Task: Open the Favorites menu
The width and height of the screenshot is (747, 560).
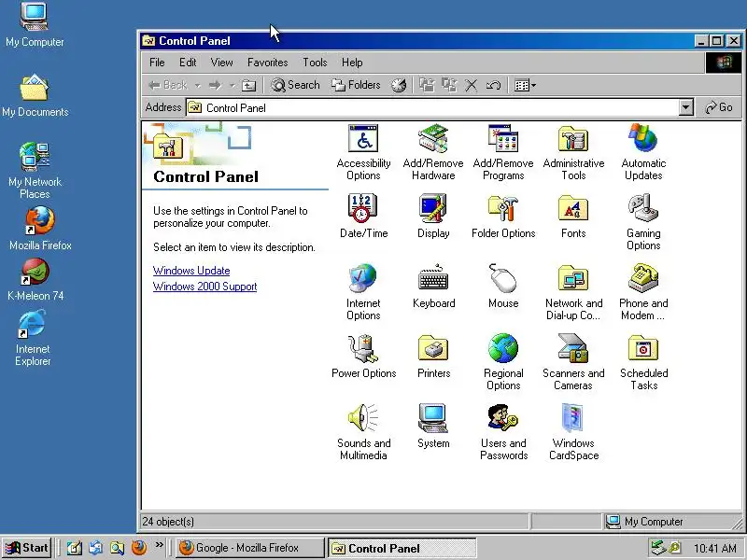Action: [x=267, y=63]
